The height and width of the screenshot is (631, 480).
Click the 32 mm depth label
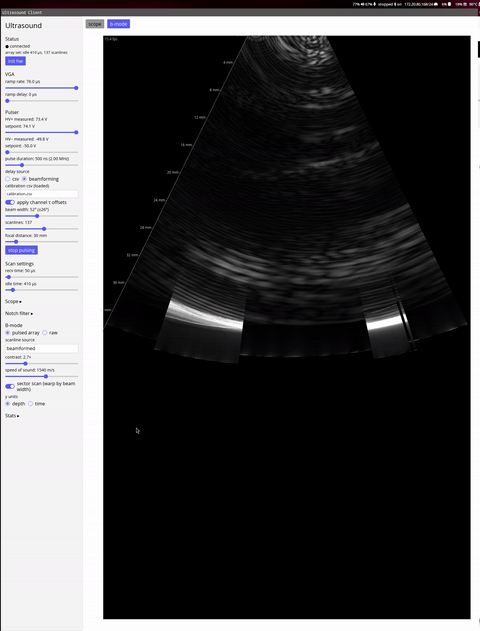[x=132, y=255]
